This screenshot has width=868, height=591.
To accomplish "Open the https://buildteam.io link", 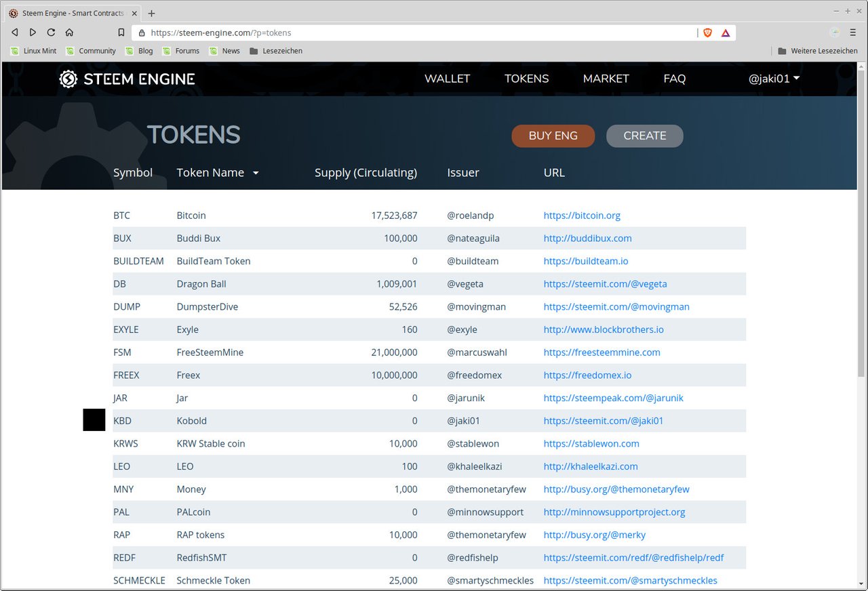I will click(585, 261).
